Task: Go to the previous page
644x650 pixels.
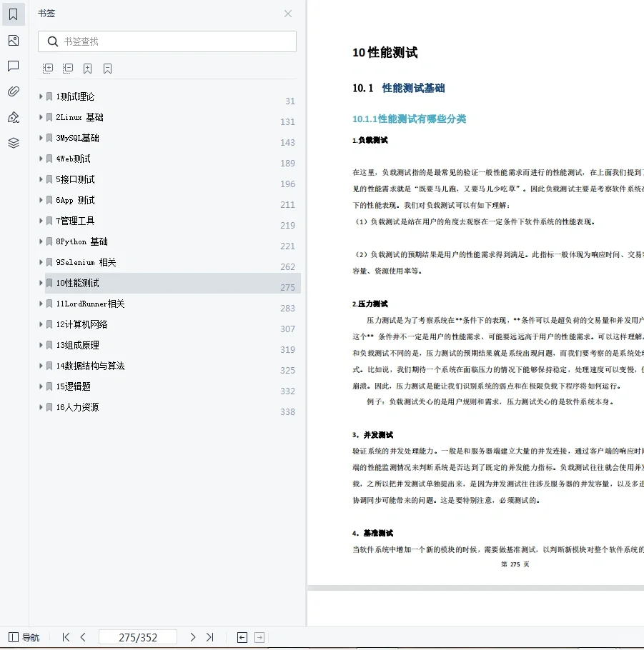Action: [x=83, y=636]
